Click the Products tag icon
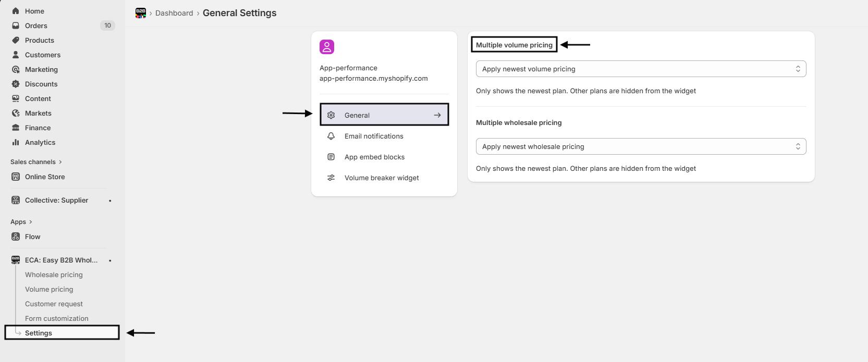The height and width of the screenshot is (362, 868). [16, 40]
